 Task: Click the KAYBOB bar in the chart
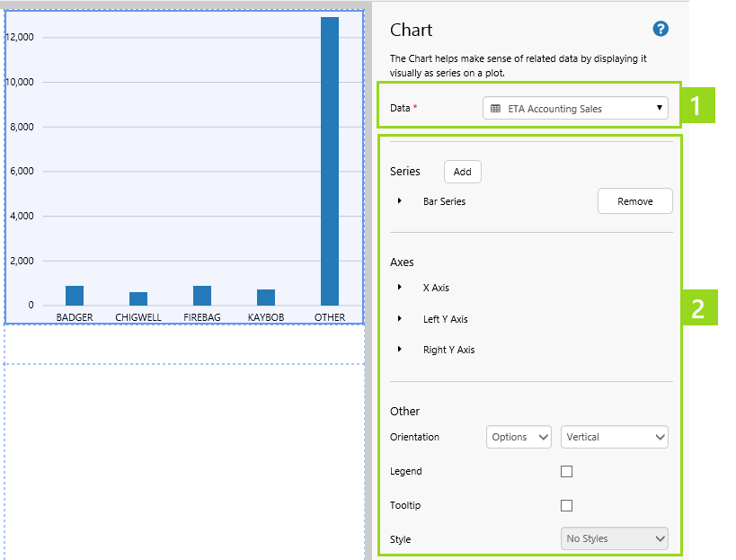[x=266, y=298]
